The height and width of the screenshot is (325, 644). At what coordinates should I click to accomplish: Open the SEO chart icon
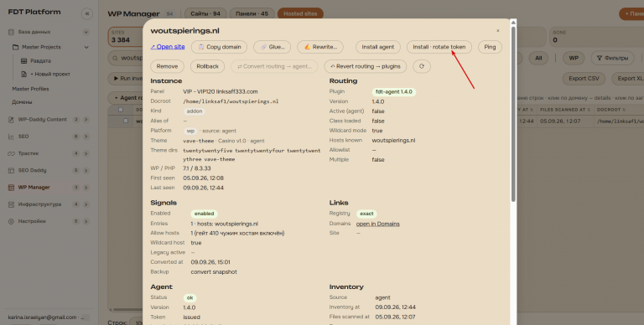11,137
